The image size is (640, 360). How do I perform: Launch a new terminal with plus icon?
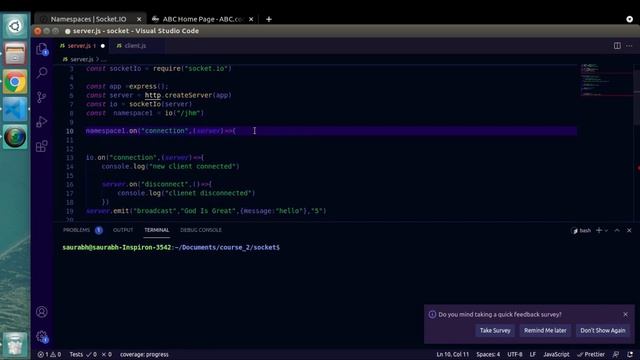(599, 231)
